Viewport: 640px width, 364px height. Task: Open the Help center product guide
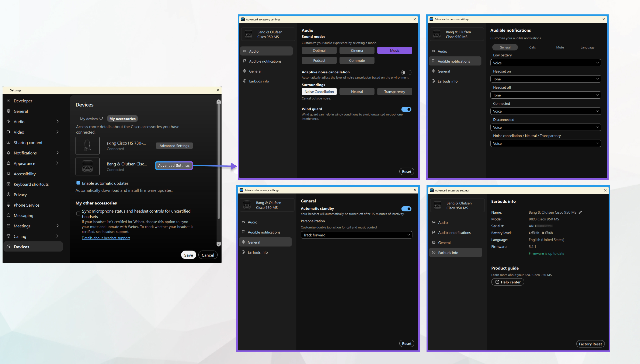[507, 282]
